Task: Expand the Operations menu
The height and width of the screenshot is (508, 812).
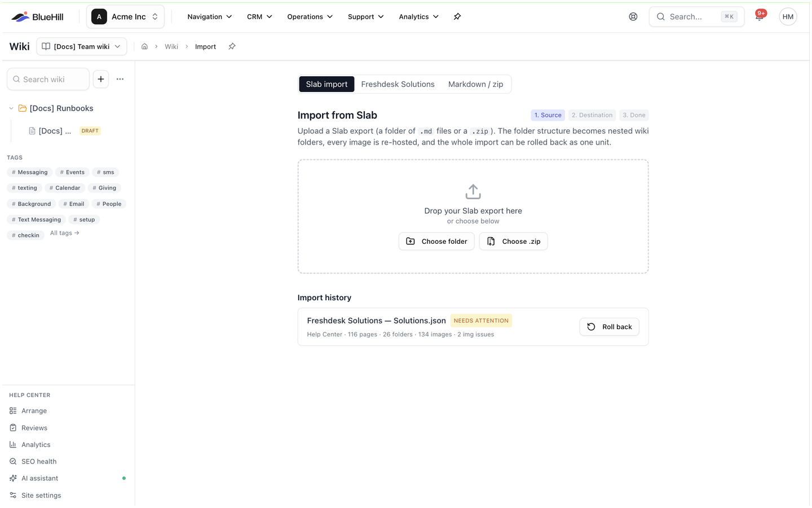Action: pyautogui.click(x=310, y=17)
